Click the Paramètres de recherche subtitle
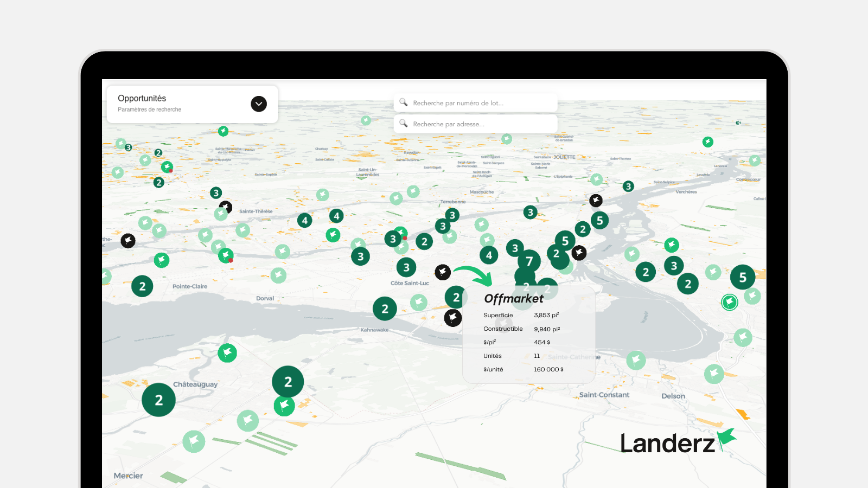This screenshot has width=868, height=488. [x=150, y=110]
